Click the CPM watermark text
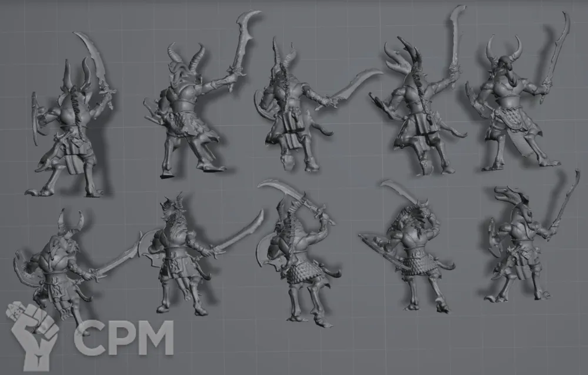 [x=123, y=338]
